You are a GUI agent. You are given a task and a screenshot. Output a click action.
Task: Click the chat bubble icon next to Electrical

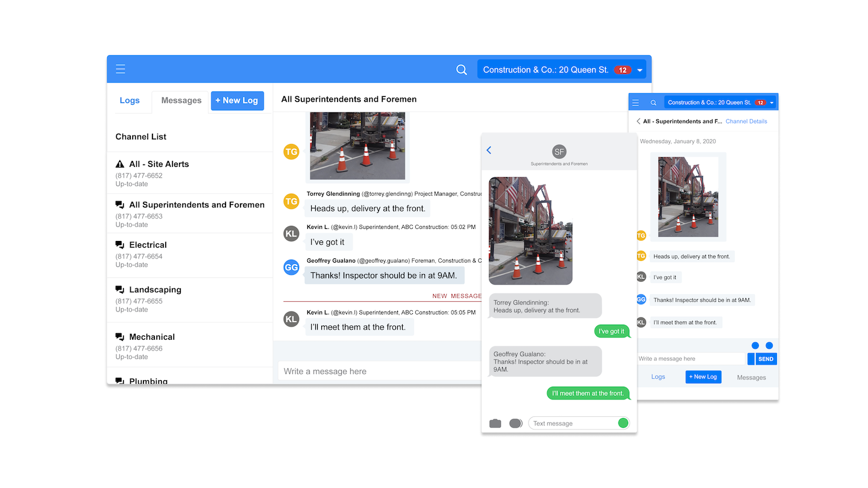pyautogui.click(x=119, y=244)
